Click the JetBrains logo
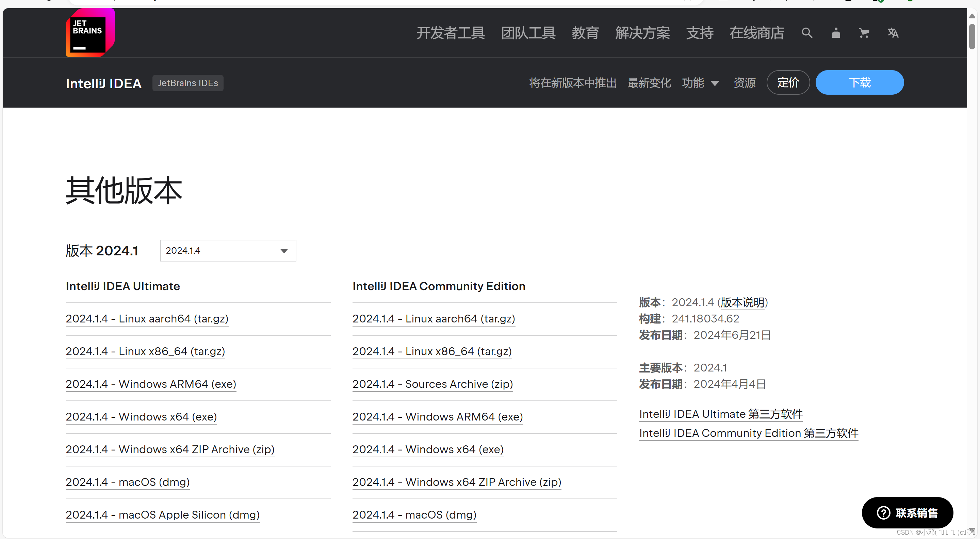 [90, 33]
